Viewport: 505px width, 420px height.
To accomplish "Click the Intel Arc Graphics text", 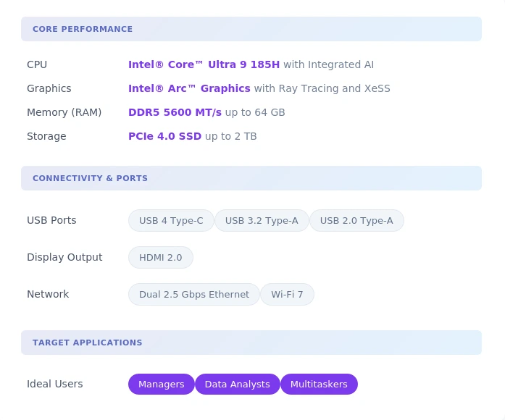I will (189, 88).
